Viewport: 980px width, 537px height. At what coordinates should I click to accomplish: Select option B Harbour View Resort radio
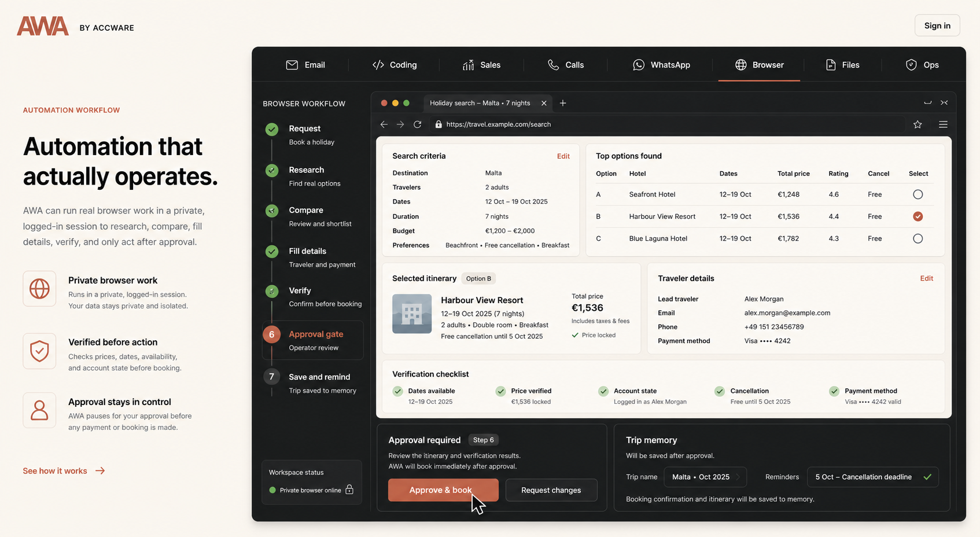coord(918,216)
